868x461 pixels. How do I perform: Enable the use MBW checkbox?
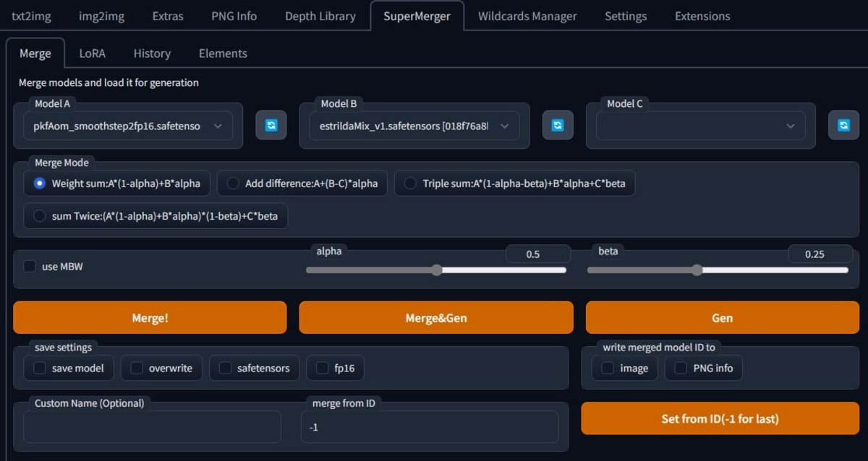click(x=30, y=267)
